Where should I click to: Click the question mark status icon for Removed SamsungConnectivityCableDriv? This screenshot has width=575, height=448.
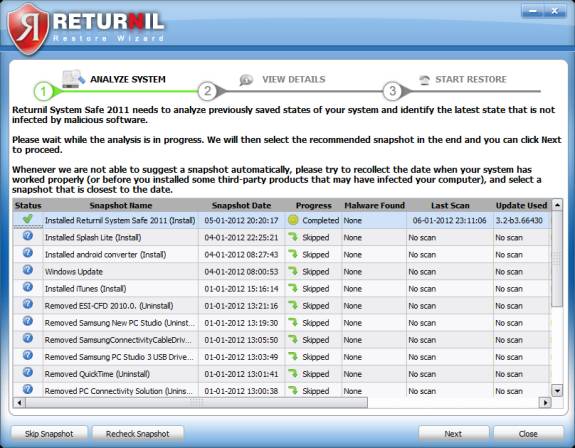(x=28, y=338)
